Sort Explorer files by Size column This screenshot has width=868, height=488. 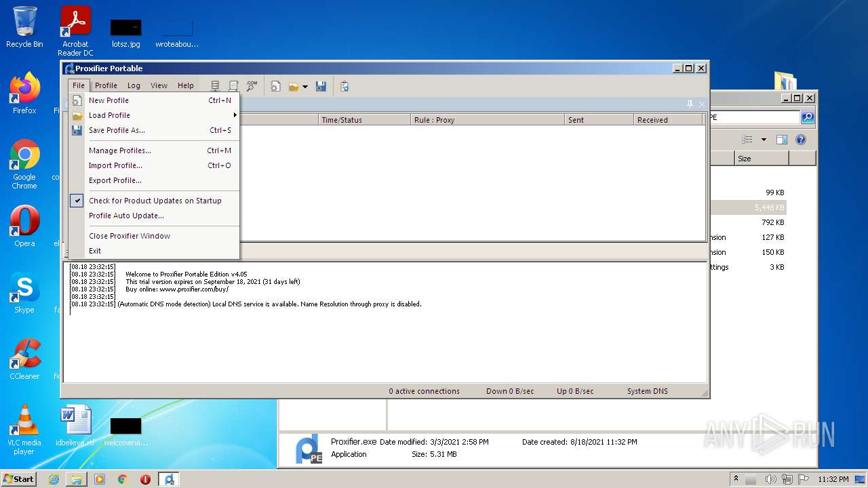click(x=762, y=159)
